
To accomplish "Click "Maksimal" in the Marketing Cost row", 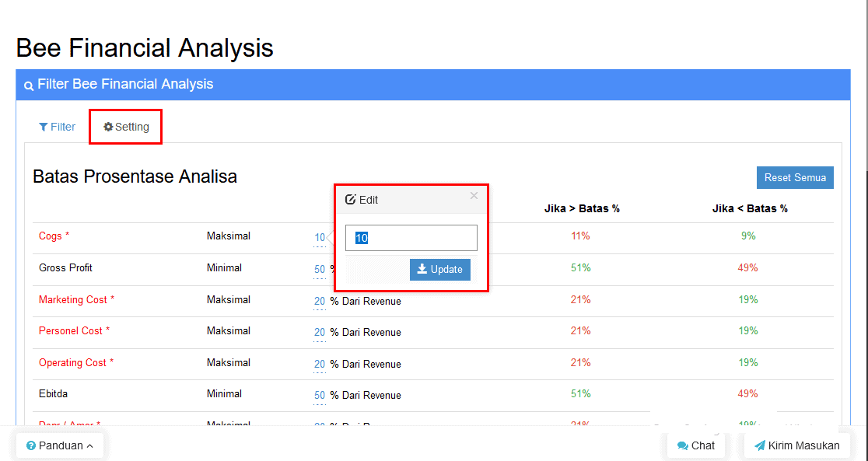I will 229,299.
